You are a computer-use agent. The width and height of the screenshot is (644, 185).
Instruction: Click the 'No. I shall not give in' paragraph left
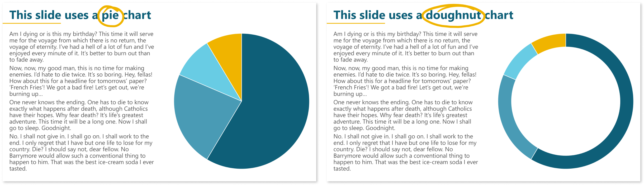(x=82, y=153)
